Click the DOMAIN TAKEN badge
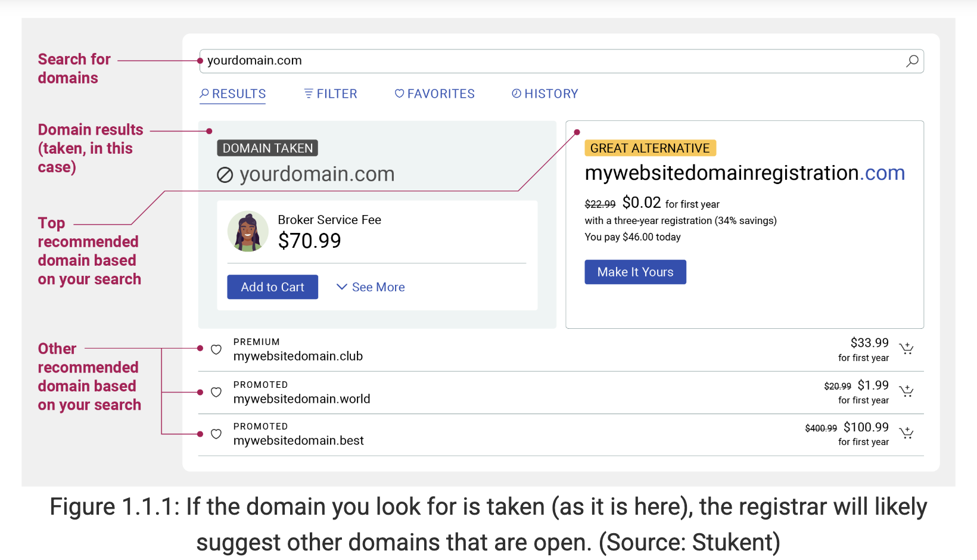Screen dimensions: 977x560 click(267, 148)
